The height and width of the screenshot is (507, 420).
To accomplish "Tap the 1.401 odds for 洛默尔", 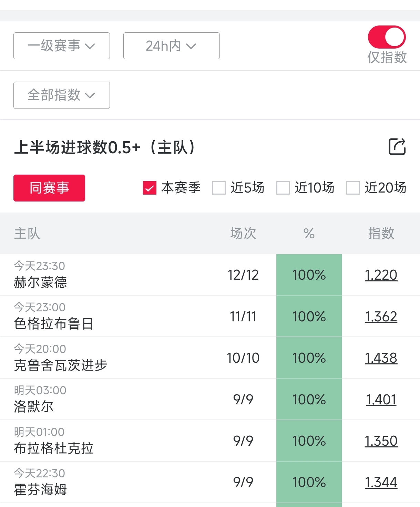I will click(x=381, y=400).
